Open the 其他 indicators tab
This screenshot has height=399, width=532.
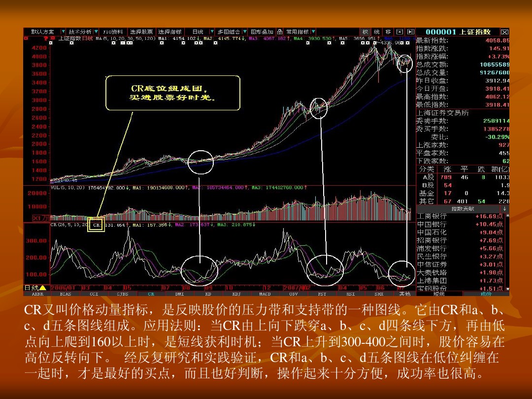[404, 294]
